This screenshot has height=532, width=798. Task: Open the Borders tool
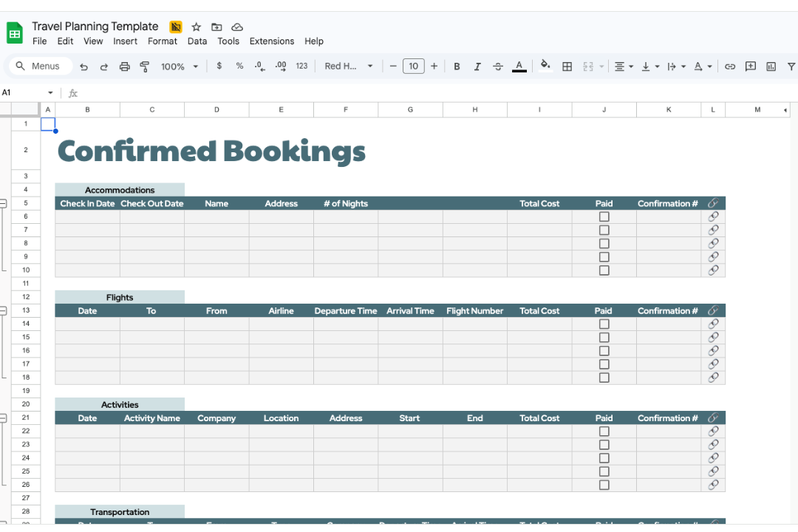pyautogui.click(x=567, y=66)
